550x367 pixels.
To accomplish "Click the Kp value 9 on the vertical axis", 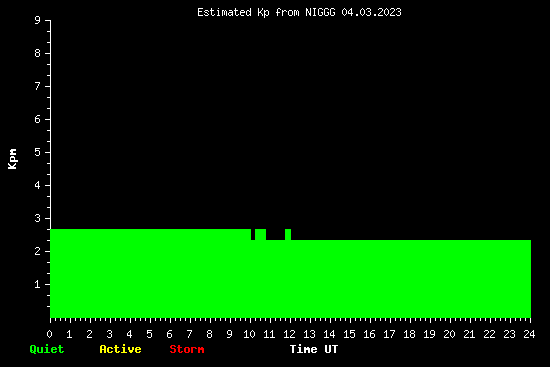I will 38,20.
